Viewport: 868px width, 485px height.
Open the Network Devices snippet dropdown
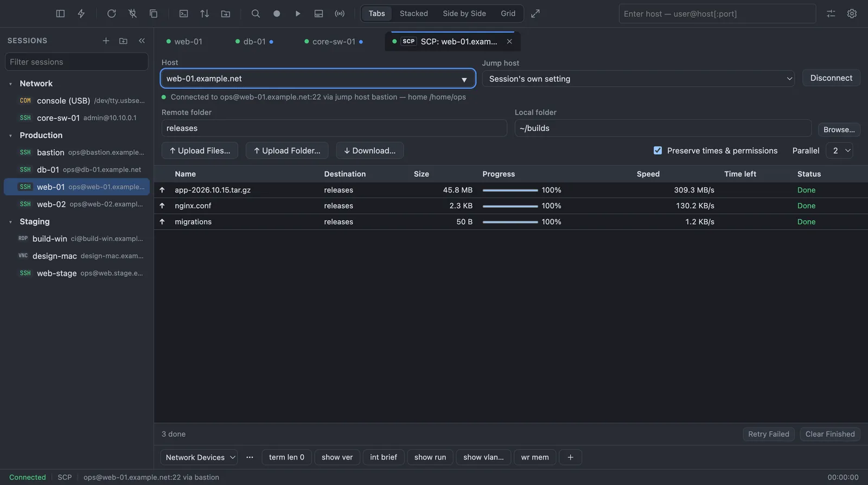(x=199, y=457)
